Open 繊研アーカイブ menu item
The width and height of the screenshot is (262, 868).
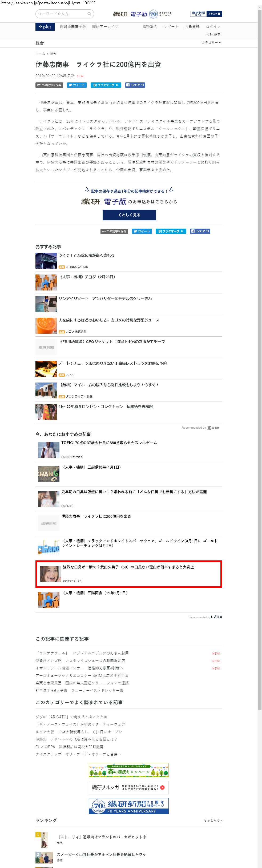point(105,27)
